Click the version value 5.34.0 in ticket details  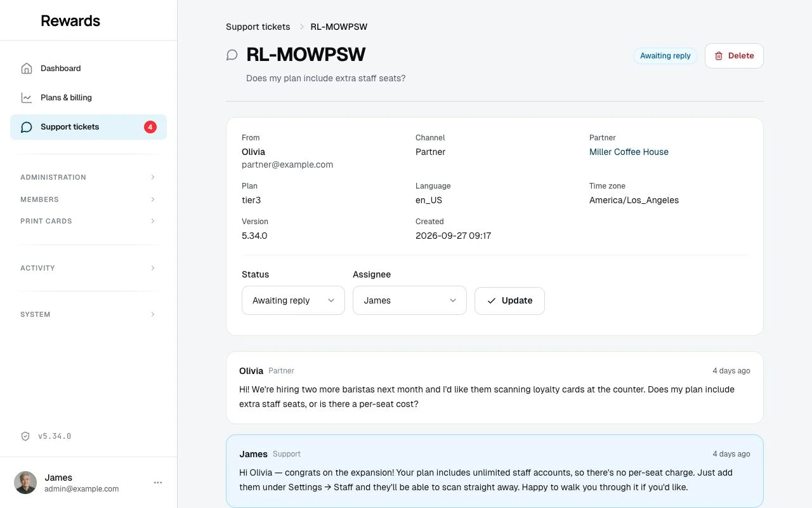254,236
